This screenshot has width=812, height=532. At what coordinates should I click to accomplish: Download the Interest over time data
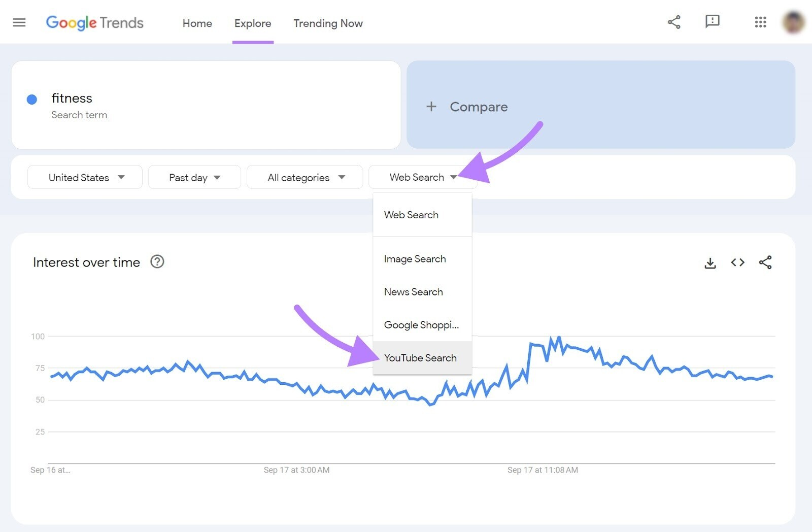point(710,262)
